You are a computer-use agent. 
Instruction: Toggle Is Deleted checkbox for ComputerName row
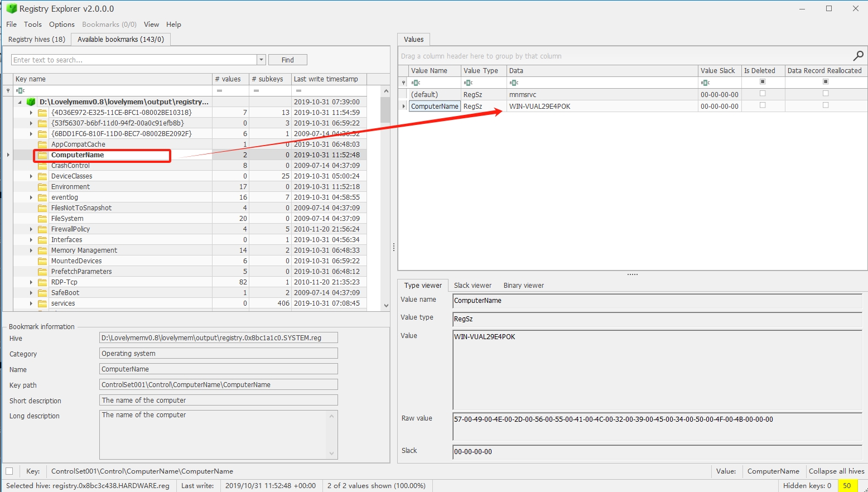[763, 105]
